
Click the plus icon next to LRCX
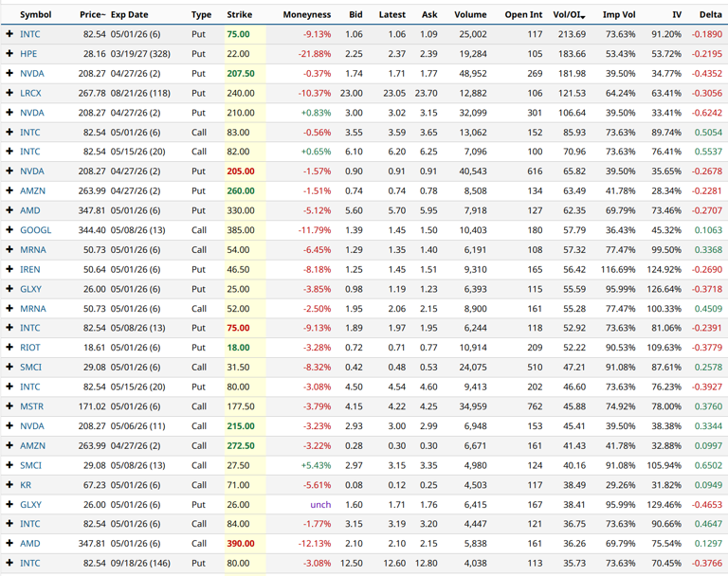9,93
